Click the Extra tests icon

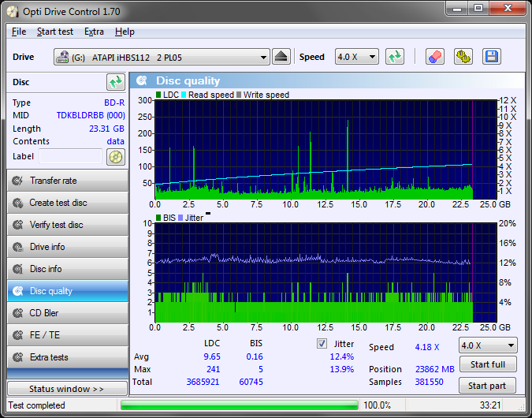[17, 357]
